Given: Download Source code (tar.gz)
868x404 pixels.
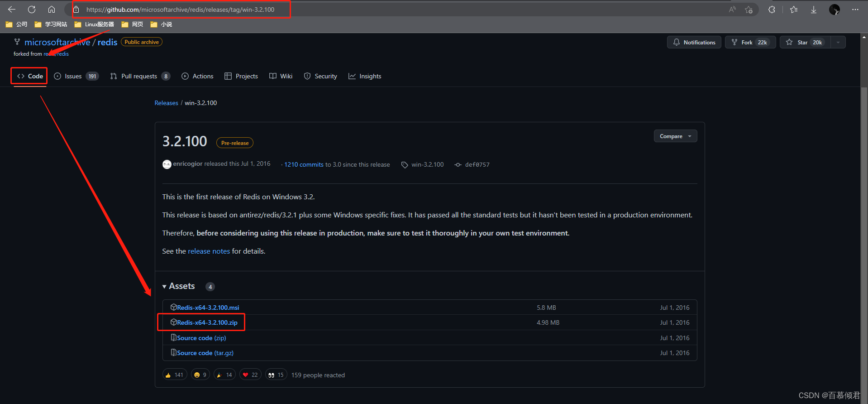Looking at the screenshot, I should coord(205,353).
